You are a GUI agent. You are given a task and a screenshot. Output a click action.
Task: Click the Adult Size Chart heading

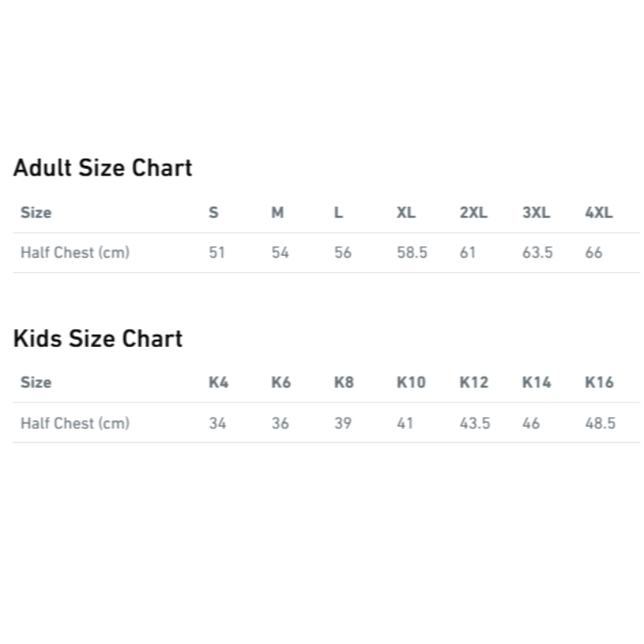pyautogui.click(x=103, y=168)
